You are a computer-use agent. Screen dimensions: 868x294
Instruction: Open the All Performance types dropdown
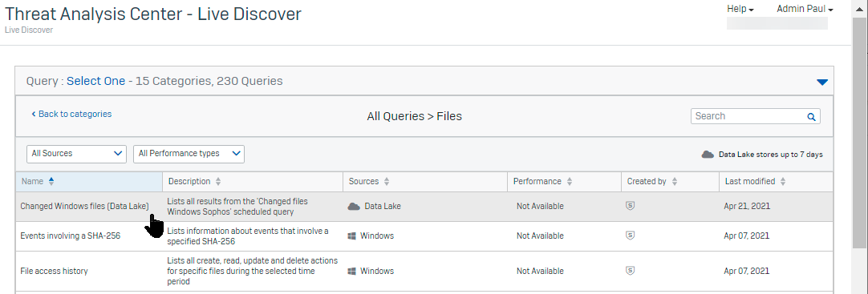(x=189, y=154)
